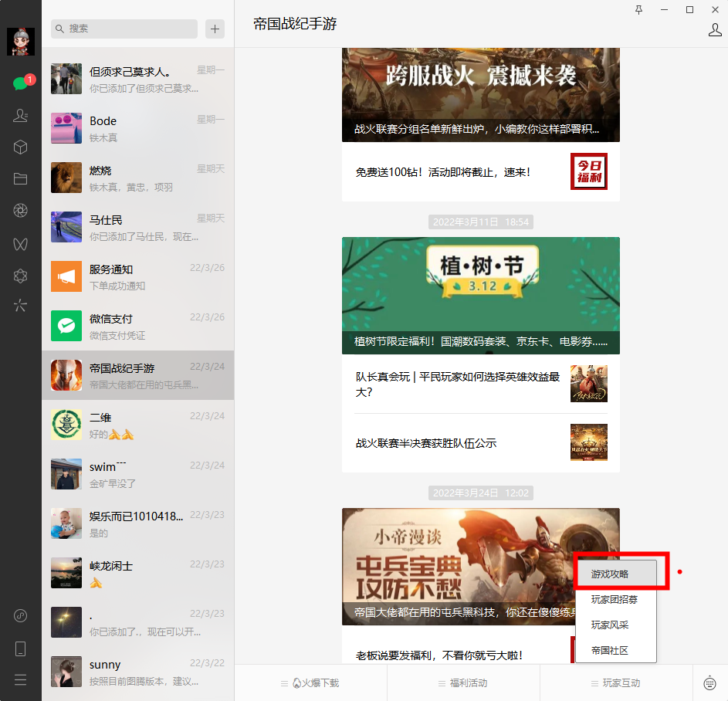Open 植树节 3.12 banner article

[480, 295]
